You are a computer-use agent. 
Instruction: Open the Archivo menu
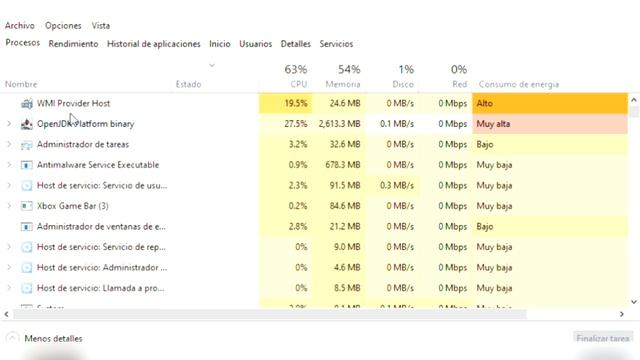tap(20, 26)
